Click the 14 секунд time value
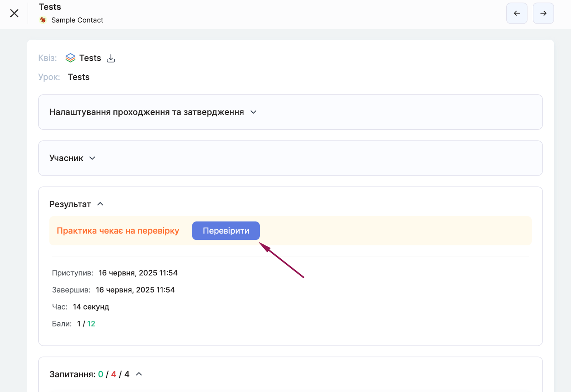The height and width of the screenshot is (392, 571). coord(91,307)
